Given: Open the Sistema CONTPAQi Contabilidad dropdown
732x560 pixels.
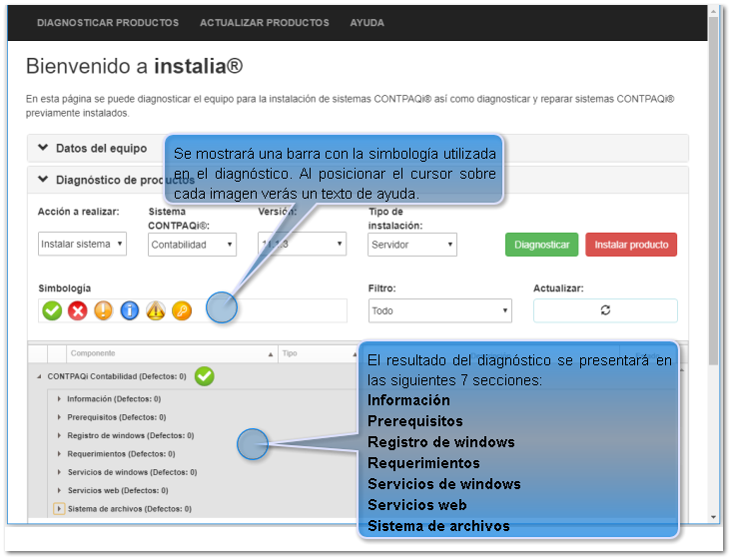Looking at the screenshot, I should (192, 245).
